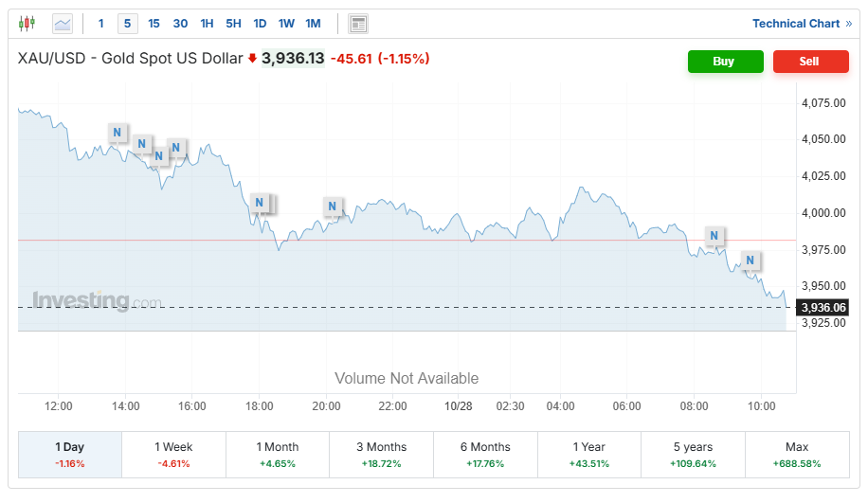868x503 pixels.
Task: Switch to candlestick chart type
Action: tap(27, 23)
